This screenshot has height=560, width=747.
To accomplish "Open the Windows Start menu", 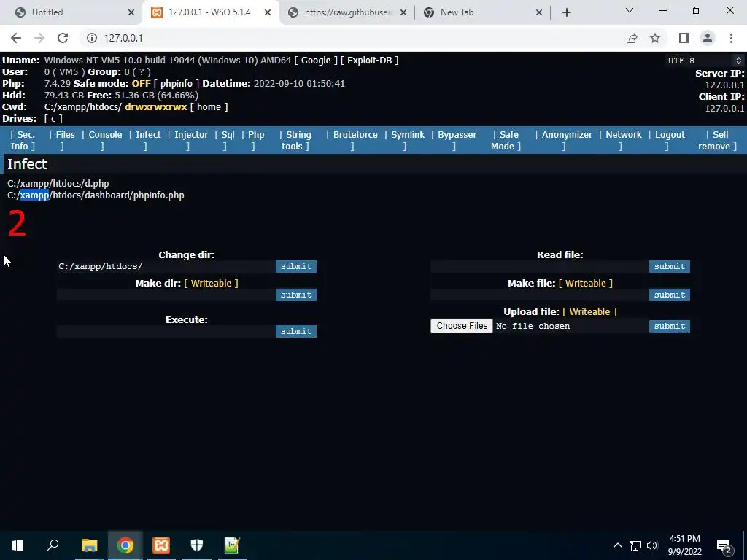I will coord(18,545).
